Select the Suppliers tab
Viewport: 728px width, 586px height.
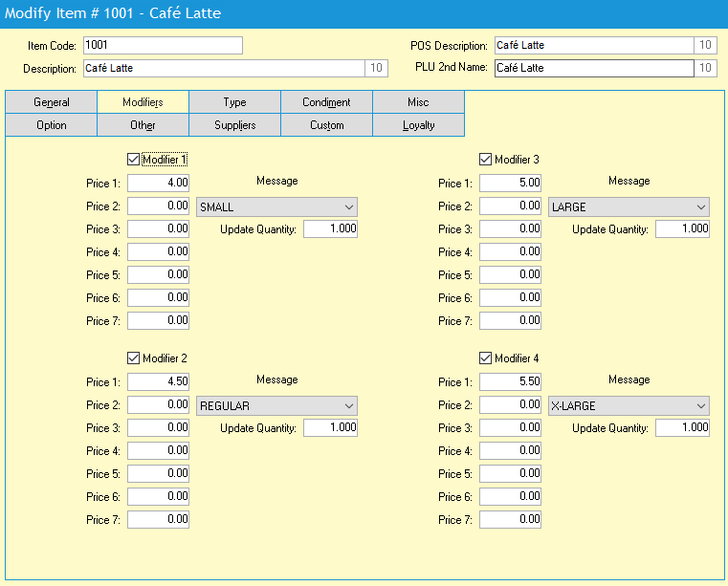point(234,125)
